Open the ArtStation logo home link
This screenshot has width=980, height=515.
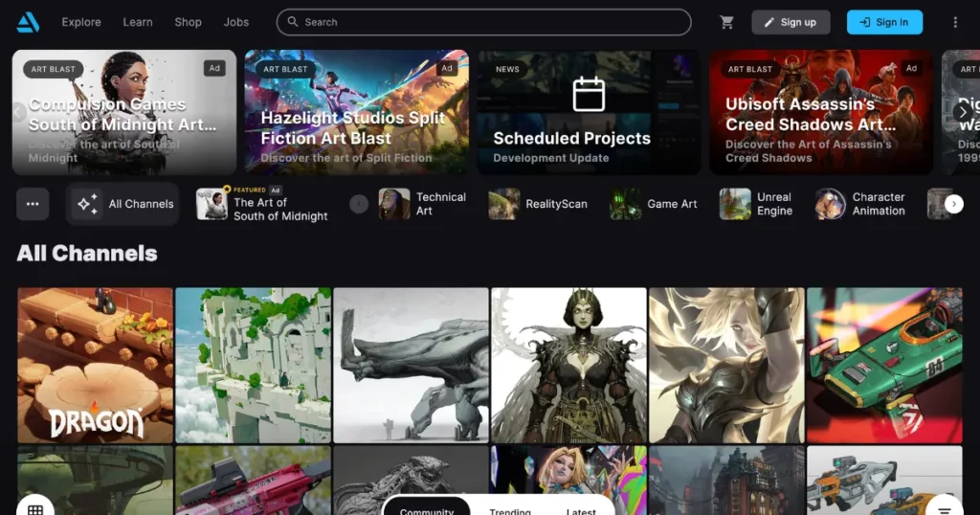click(28, 22)
